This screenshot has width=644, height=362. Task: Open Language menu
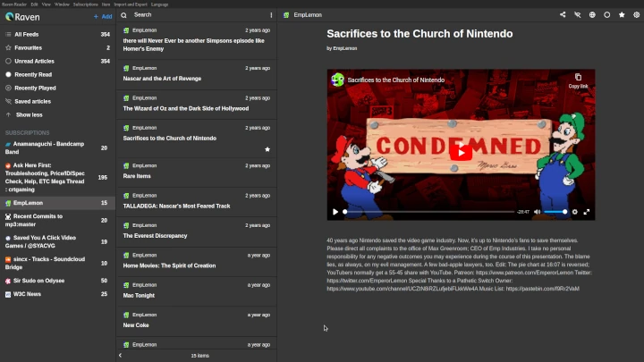(159, 4)
